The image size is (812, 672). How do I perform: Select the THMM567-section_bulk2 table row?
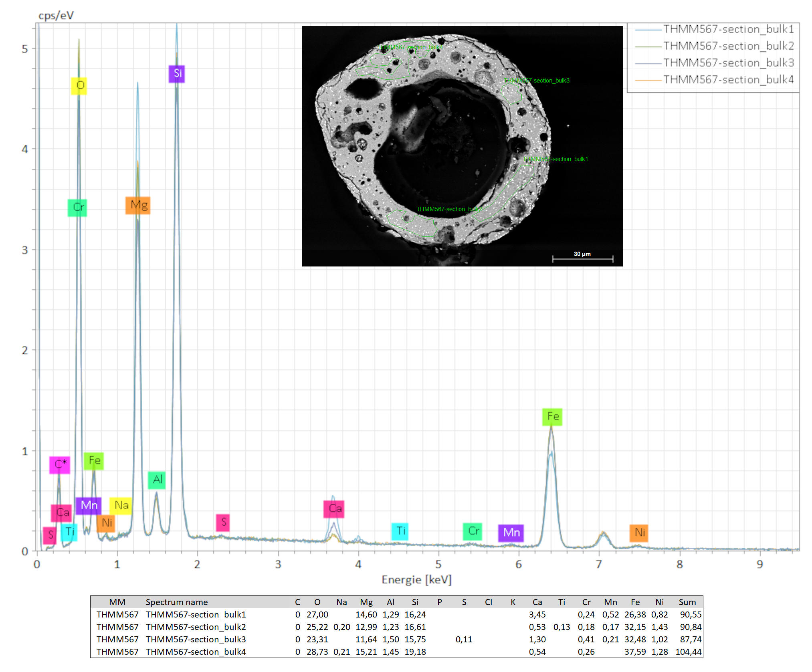pos(196,627)
